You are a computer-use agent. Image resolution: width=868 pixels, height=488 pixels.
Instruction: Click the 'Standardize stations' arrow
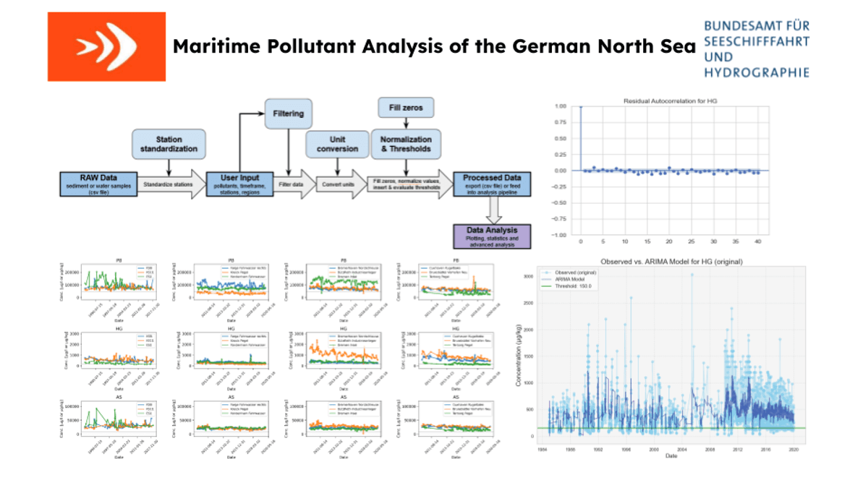coord(169,184)
